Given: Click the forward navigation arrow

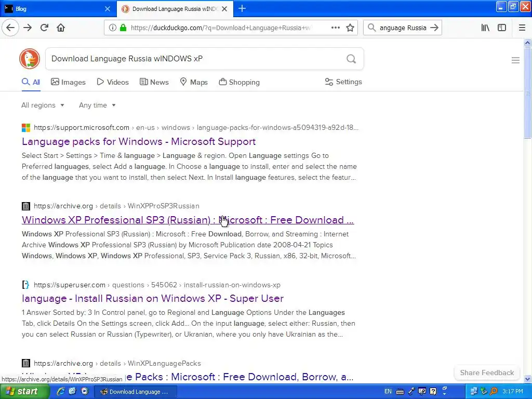Looking at the screenshot, I should (28, 28).
